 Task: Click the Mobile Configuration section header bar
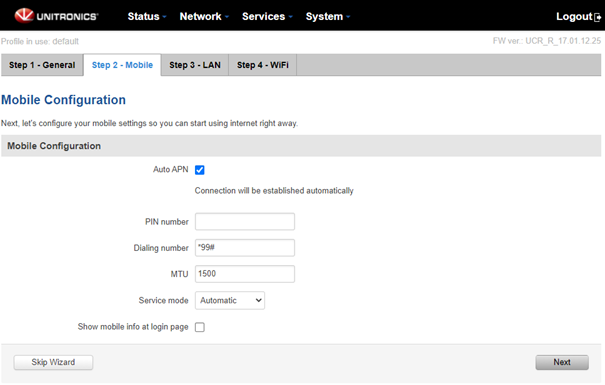pos(301,146)
